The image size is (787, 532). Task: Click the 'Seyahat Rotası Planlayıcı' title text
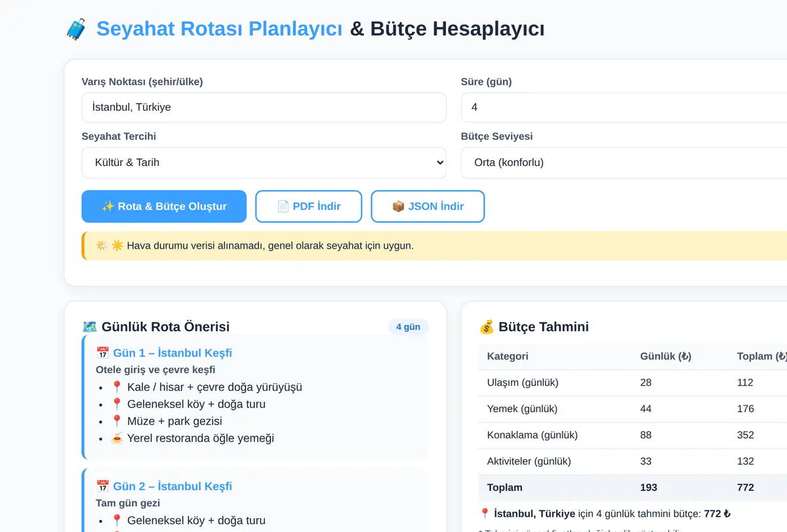click(x=219, y=29)
